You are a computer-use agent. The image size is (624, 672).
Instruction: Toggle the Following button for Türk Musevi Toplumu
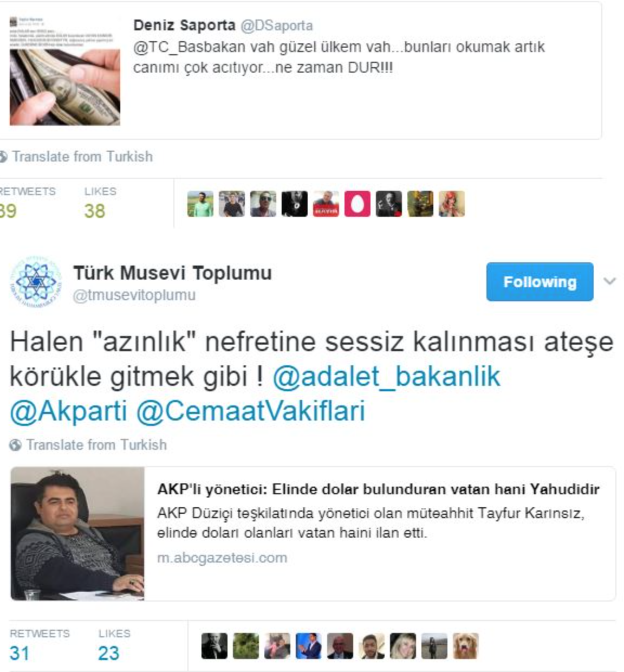pos(539,282)
